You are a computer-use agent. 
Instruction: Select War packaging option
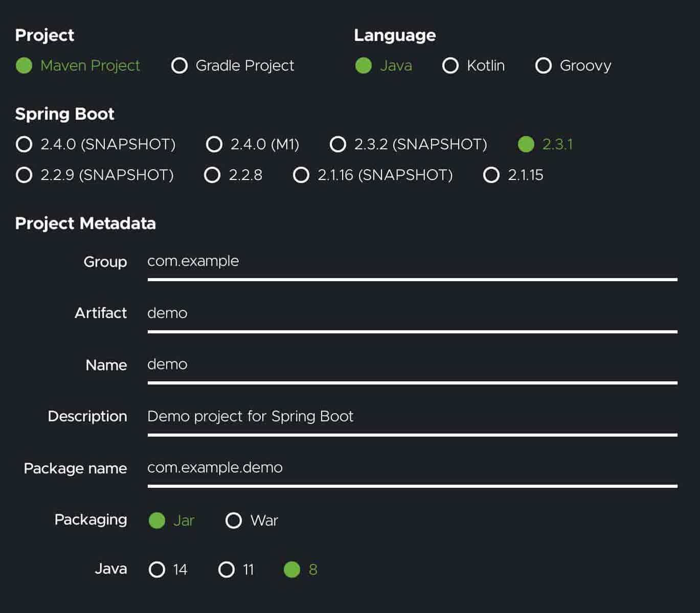[234, 520]
